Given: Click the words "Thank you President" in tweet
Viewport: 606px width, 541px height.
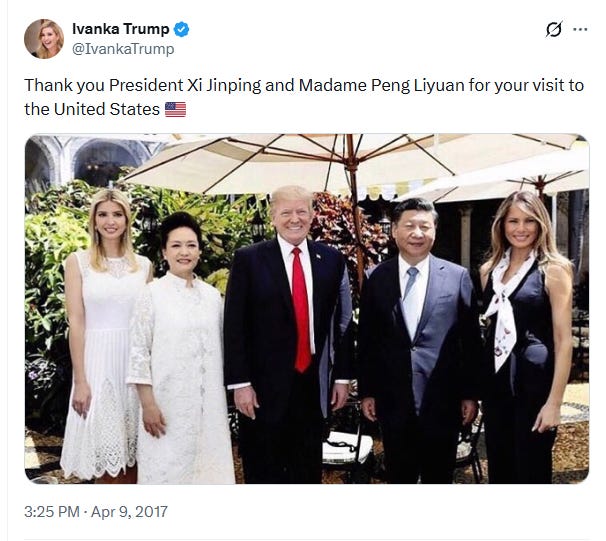Looking at the screenshot, I should click(x=104, y=85).
